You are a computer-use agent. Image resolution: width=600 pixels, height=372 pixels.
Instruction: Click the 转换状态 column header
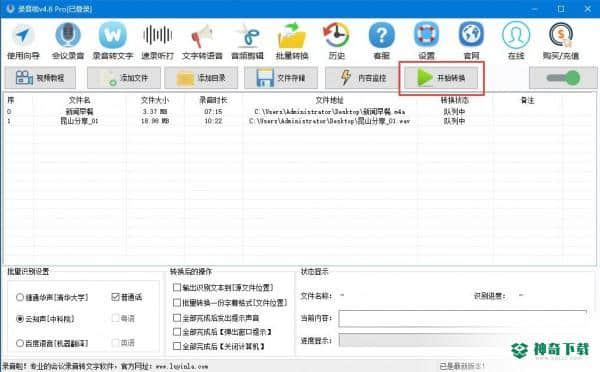[455, 100]
